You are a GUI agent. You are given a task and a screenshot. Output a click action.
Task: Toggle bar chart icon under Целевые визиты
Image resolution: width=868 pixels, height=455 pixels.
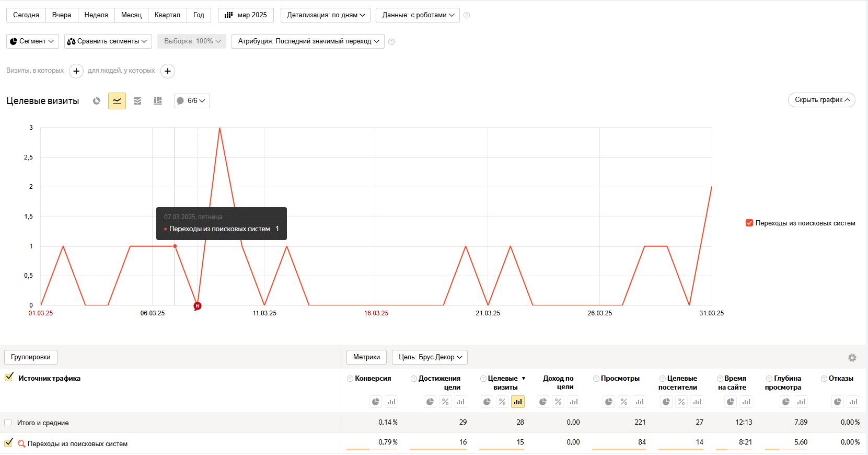(x=517, y=402)
